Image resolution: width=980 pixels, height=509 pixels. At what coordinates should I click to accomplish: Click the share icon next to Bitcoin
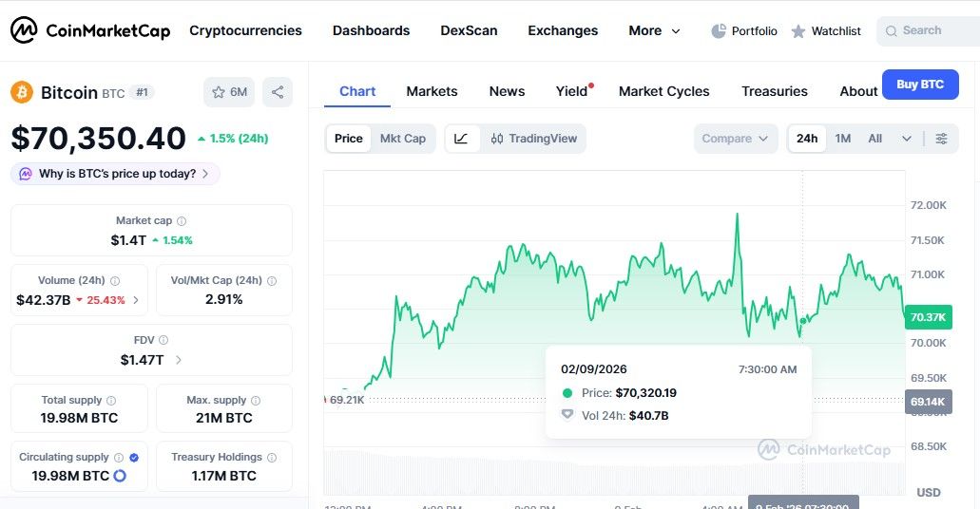tap(278, 92)
